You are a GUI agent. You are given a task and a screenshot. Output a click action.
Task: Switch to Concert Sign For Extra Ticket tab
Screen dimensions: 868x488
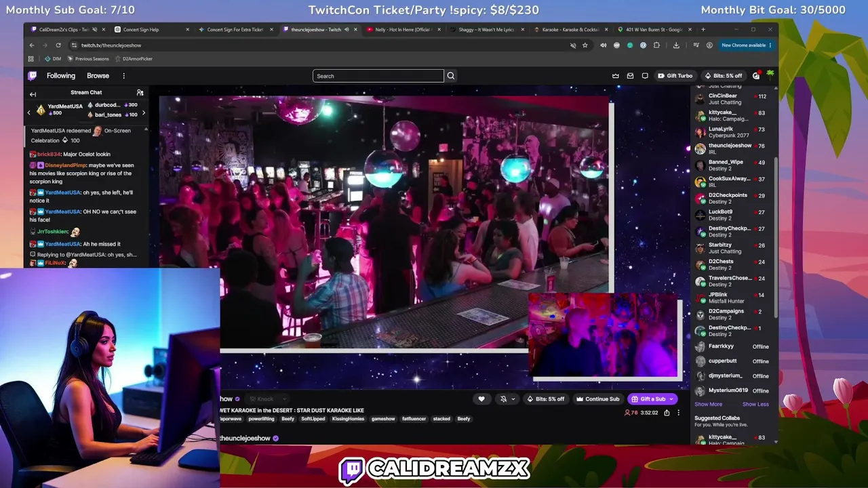235,30
